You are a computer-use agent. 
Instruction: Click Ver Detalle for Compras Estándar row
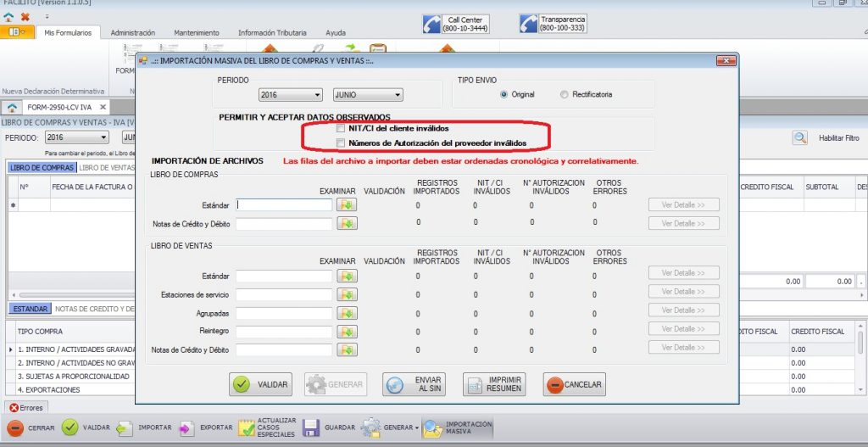pyautogui.click(x=684, y=205)
